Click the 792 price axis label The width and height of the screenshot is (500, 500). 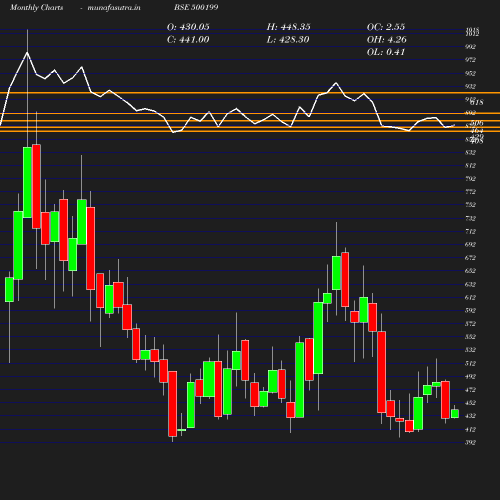[x=470, y=179]
